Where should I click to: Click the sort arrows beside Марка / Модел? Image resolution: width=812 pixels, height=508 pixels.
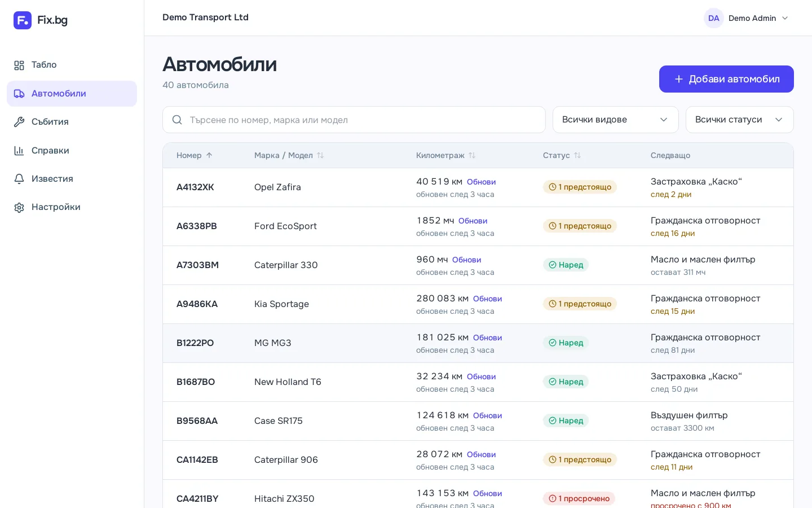pos(320,155)
